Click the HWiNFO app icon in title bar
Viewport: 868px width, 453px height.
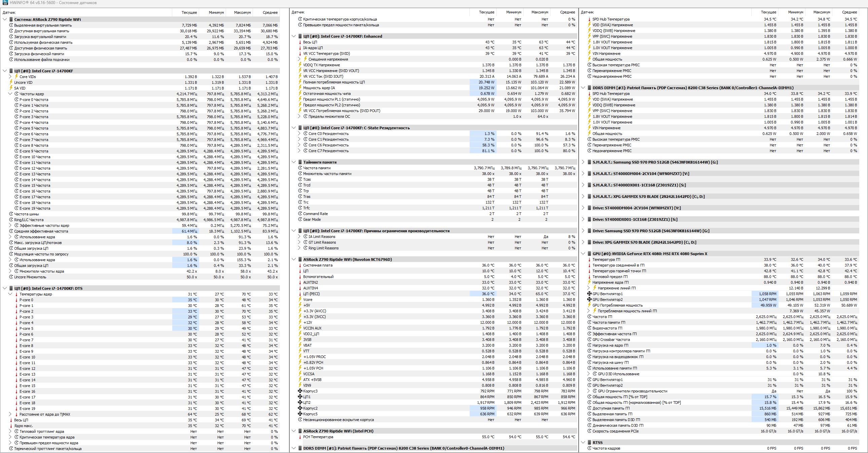click(x=5, y=3)
